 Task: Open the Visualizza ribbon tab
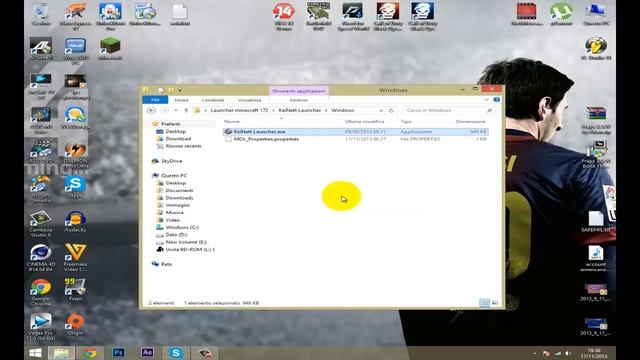point(249,100)
